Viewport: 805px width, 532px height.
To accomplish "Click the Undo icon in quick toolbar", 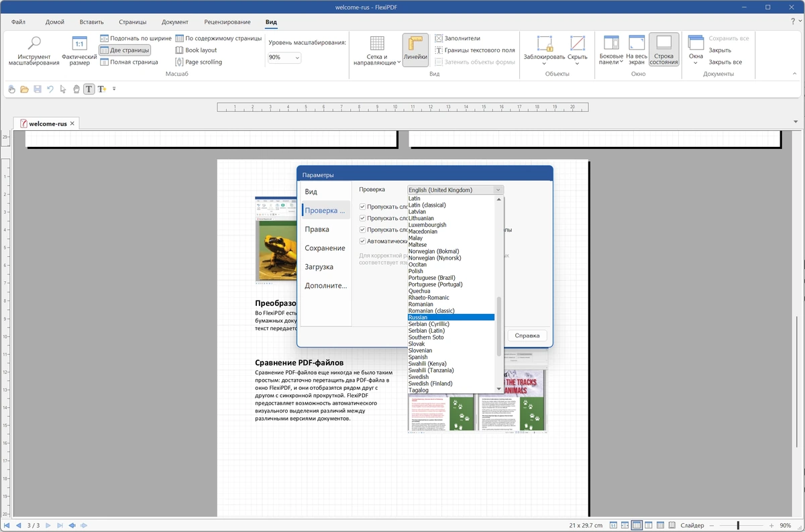I will [x=50, y=89].
